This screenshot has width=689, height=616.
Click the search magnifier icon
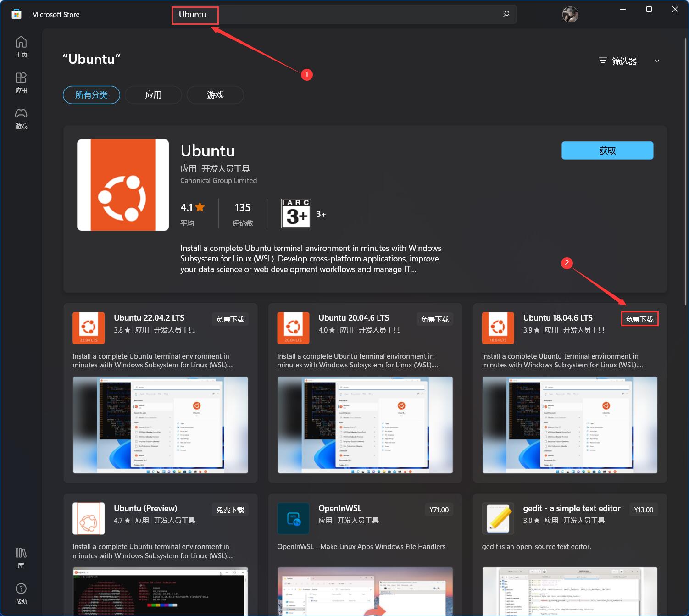click(x=506, y=14)
